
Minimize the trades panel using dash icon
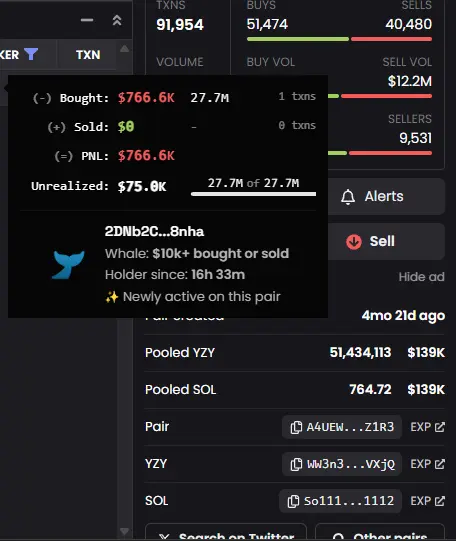pos(87,20)
